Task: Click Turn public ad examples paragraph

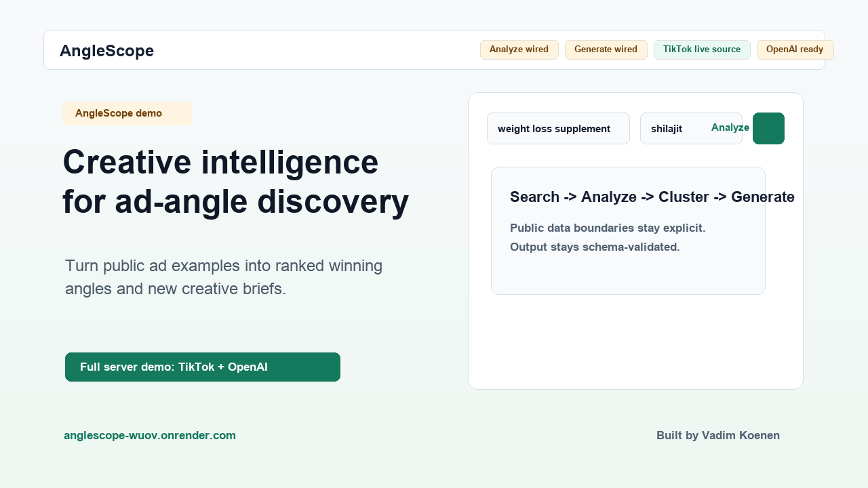Action: [x=224, y=277]
